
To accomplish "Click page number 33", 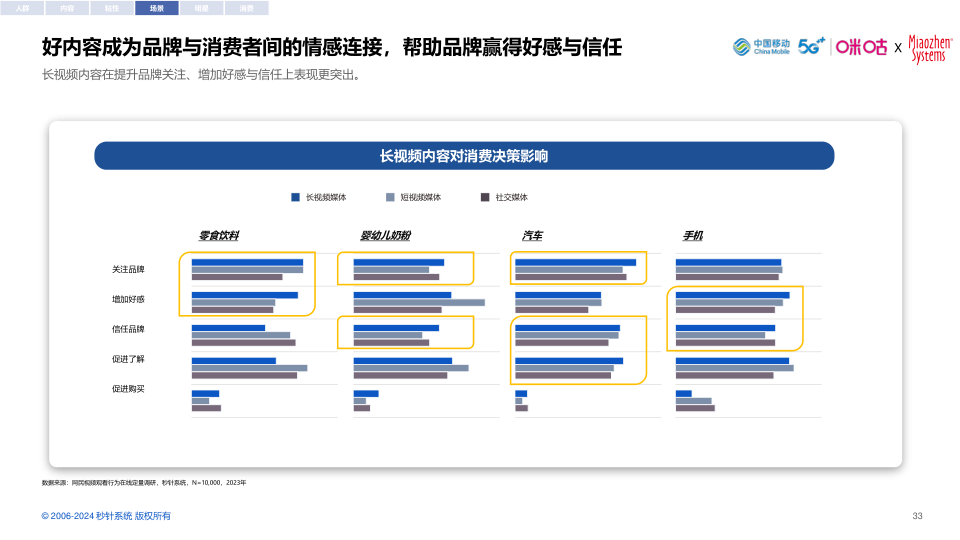I will tap(917, 516).
